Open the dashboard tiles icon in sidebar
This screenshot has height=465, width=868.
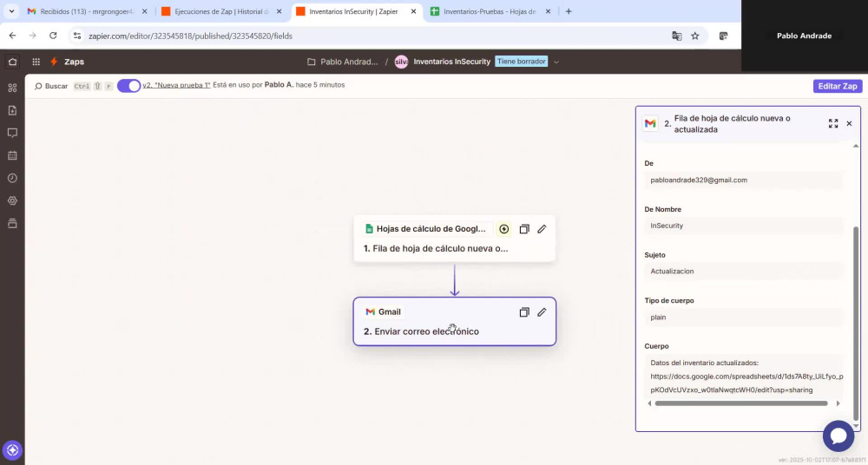pyautogui.click(x=12, y=88)
